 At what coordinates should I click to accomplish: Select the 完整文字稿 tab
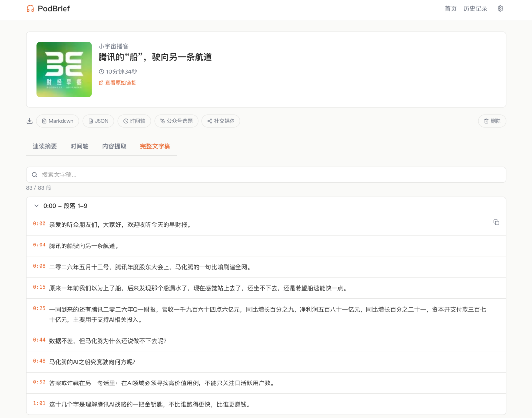[155, 147]
